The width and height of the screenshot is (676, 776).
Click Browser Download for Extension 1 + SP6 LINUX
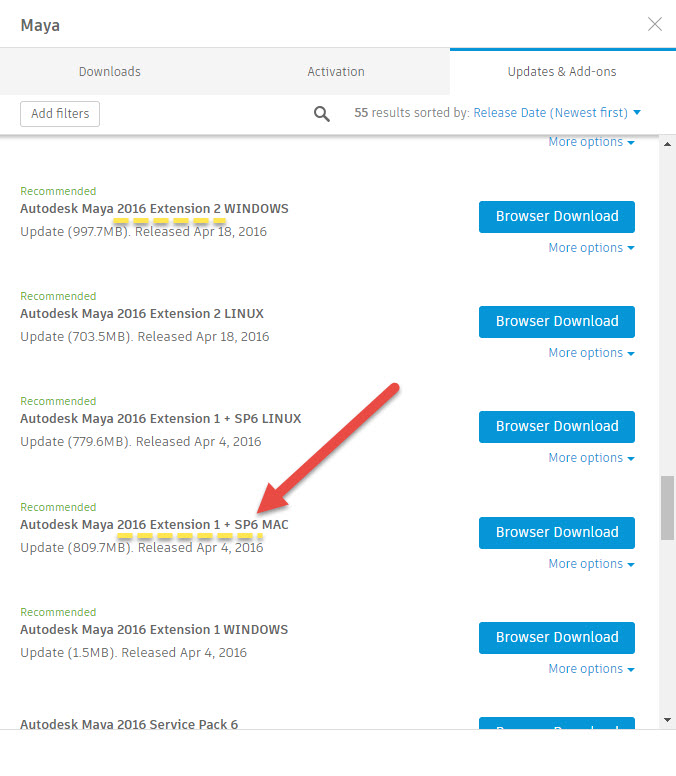(557, 427)
